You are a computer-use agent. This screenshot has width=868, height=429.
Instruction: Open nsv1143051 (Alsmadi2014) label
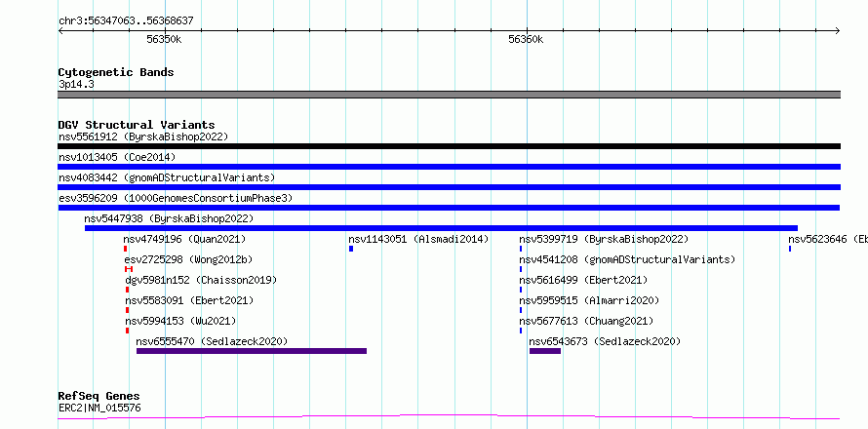click(x=418, y=239)
